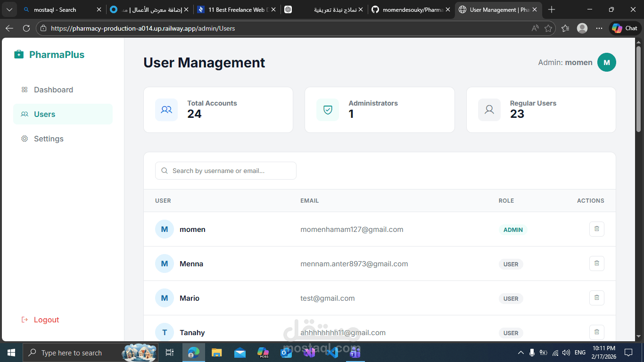Click trash icon in Menna's row

pos(596,263)
